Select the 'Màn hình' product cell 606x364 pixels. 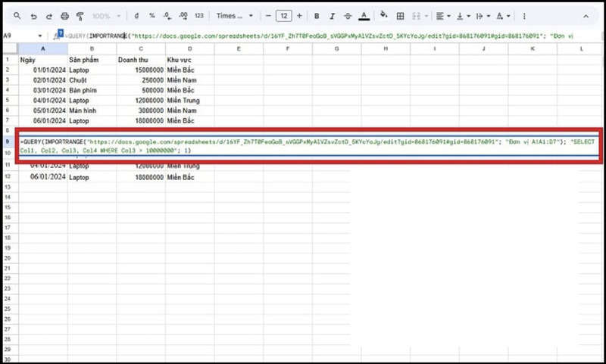click(x=92, y=110)
